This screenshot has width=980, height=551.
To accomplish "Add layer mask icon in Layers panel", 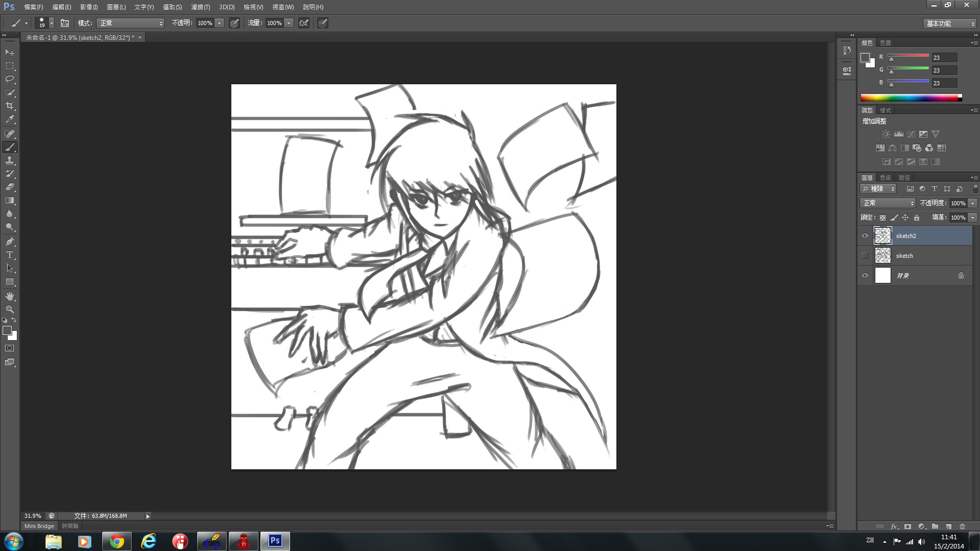I will click(x=907, y=526).
